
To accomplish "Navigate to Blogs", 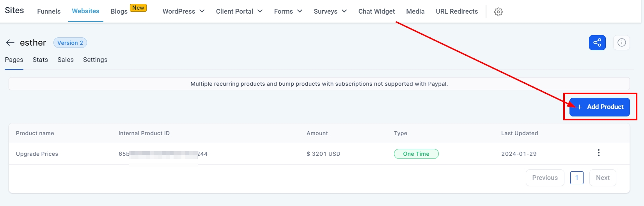I will tap(119, 11).
